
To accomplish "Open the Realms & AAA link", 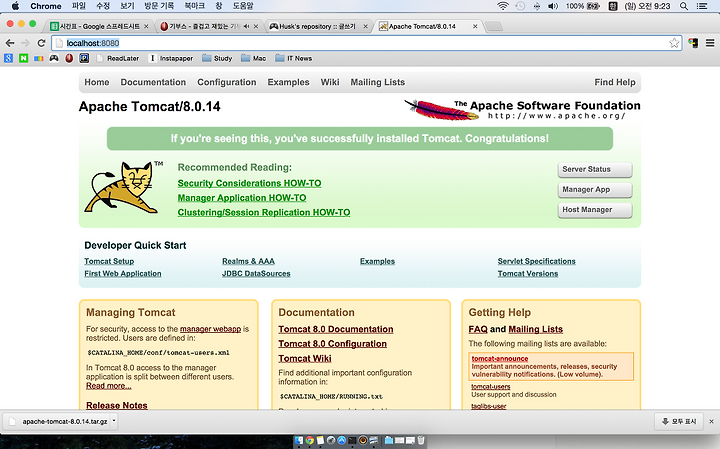I will tap(248, 261).
